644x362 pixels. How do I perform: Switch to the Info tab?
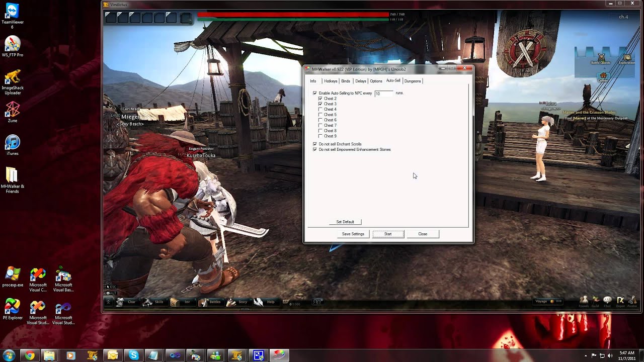click(x=313, y=81)
